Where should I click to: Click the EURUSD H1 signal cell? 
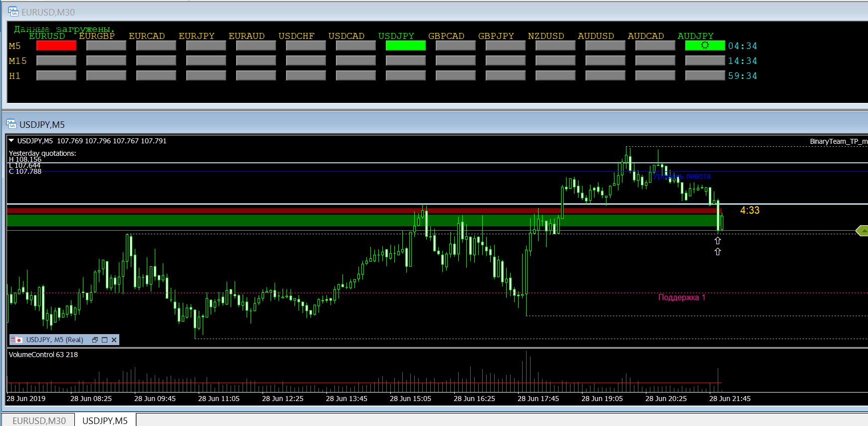click(56, 76)
